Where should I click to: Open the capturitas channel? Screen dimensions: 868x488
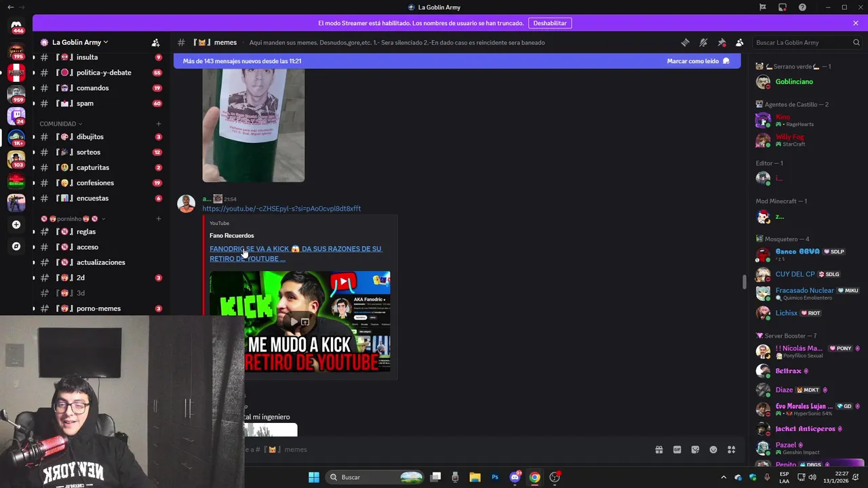[x=100, y=167]
